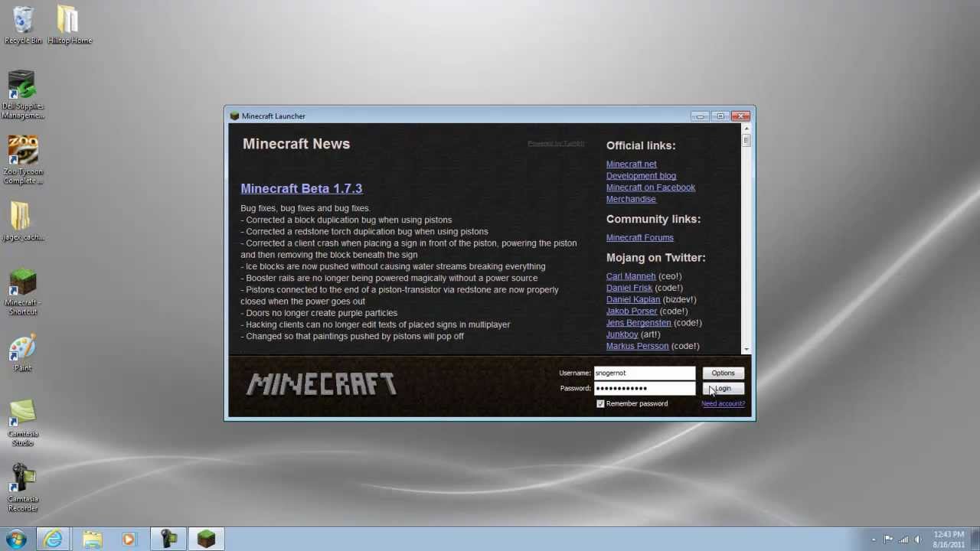Click the Minecraft grass block taskbar button
980x551 pixels.
click(x=206, y=540)
